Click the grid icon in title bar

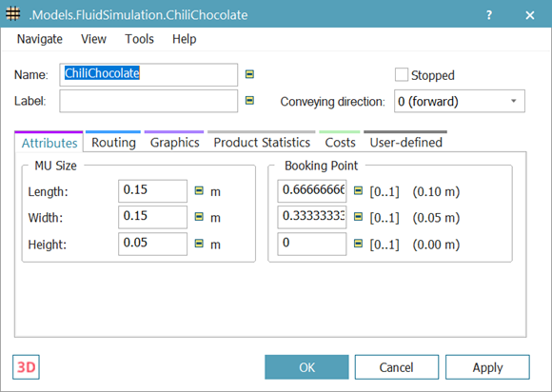[13, 14]
